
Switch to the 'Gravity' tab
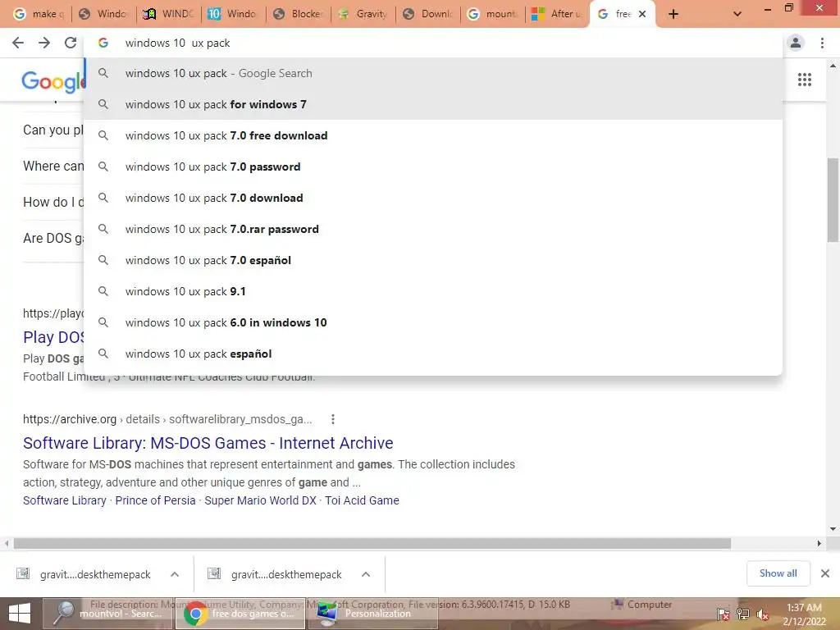pos(363,14)
